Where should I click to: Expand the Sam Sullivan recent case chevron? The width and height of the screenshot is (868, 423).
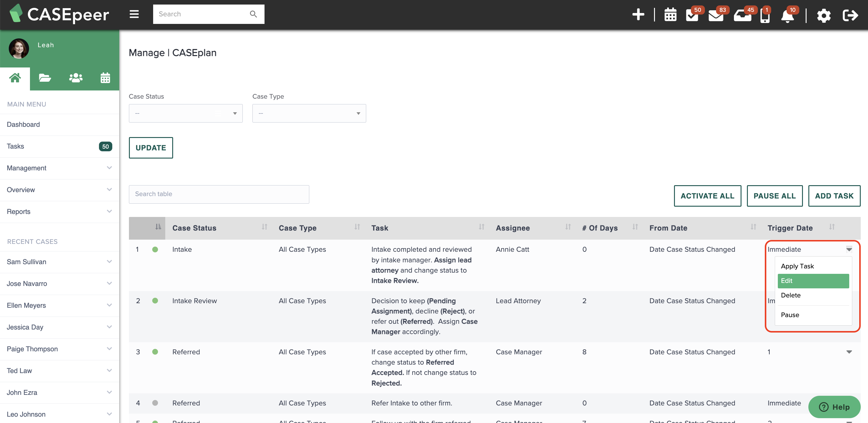pos(109,261)
